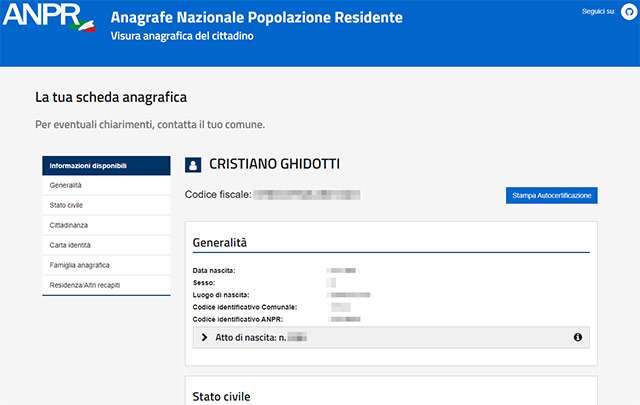Click the Codice identificativo Comunale label
The width and height of the screenshot is (640, 405).
(245, 307)
